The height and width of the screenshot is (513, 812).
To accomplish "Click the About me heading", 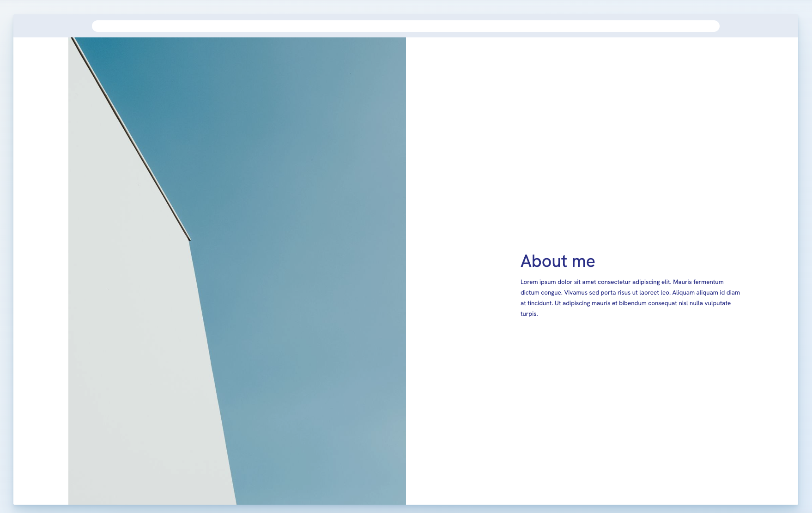I will [557, 261].
